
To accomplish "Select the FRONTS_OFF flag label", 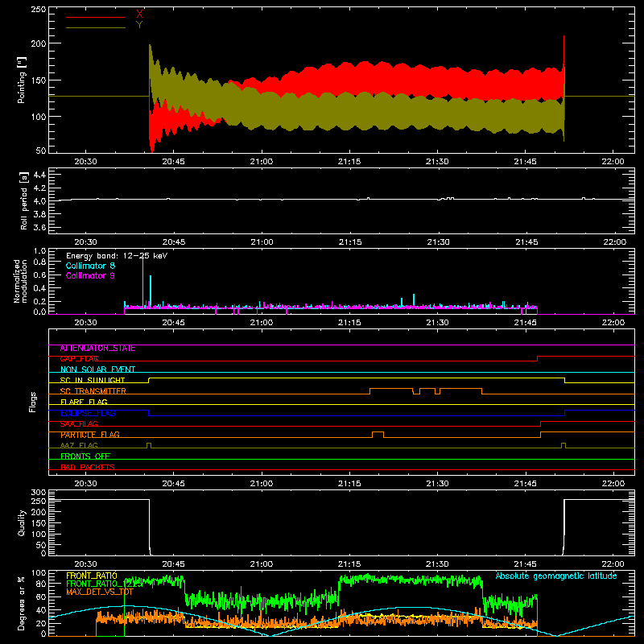I will (85, 456).
